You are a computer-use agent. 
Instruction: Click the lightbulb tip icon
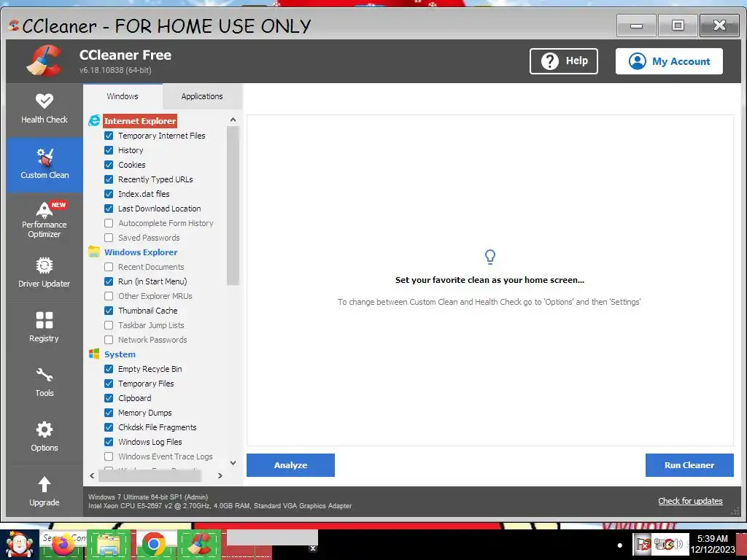(x=489, y=257)
